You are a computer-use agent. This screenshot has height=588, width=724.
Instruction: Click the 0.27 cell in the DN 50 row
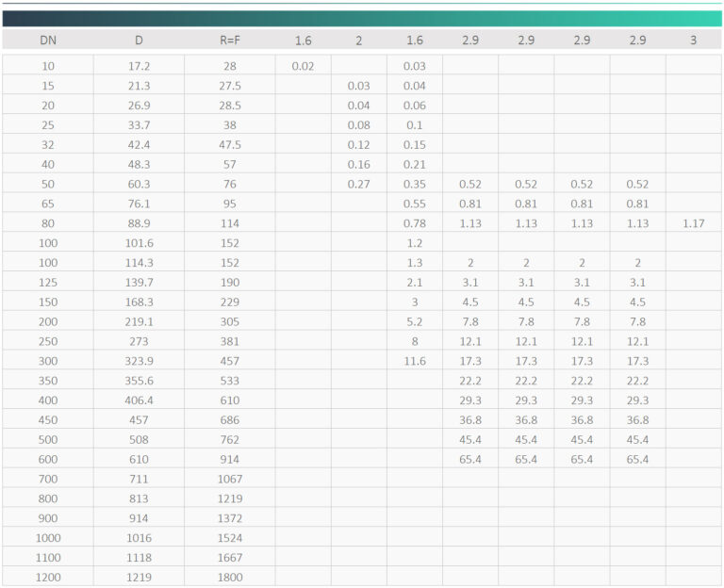click(x=358, y=184)
